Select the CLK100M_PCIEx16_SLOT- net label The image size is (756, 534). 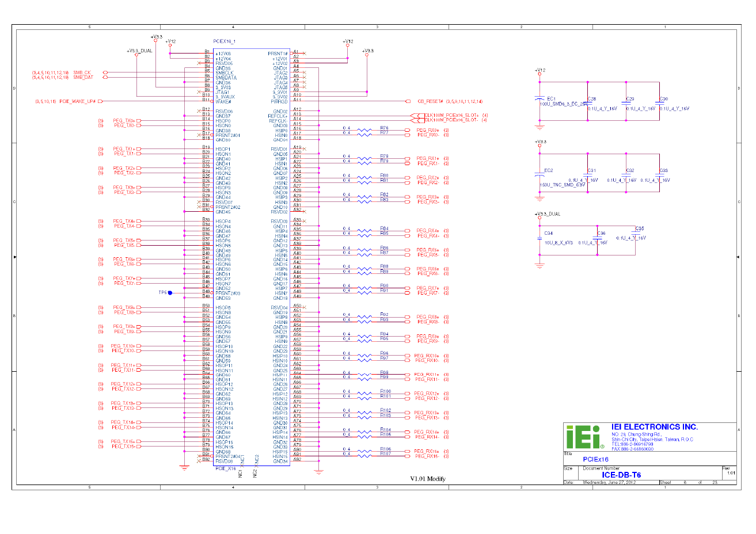pos(451,120)
